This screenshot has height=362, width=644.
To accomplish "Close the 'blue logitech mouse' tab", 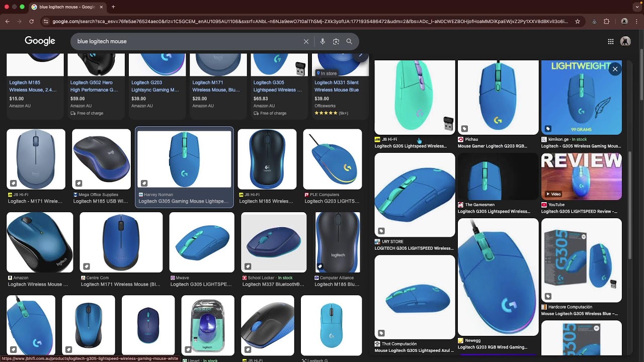I will 101,7.
